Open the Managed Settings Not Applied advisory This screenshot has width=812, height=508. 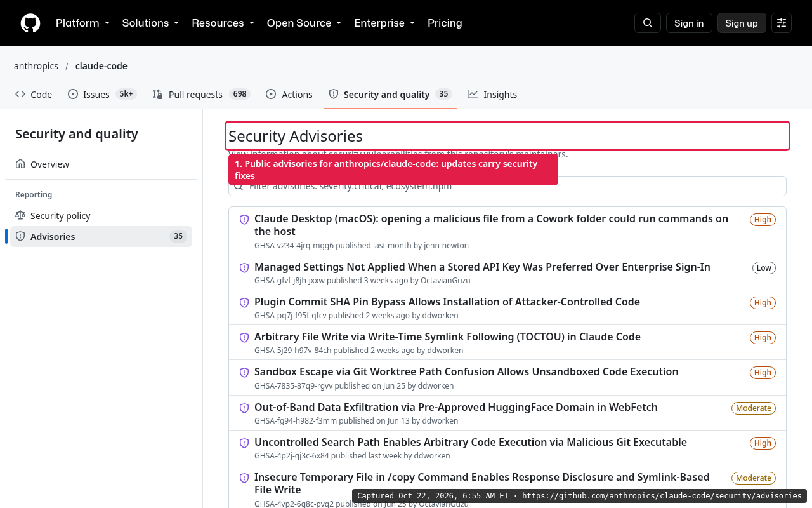point(482,267)
